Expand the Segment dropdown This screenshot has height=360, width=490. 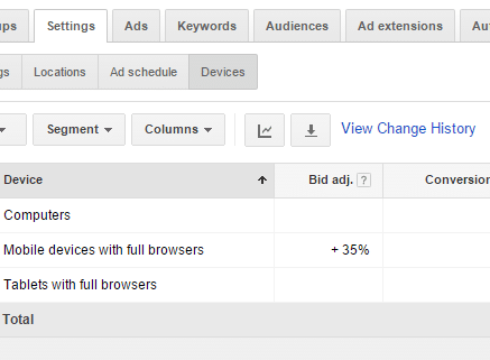coord(79,130)
